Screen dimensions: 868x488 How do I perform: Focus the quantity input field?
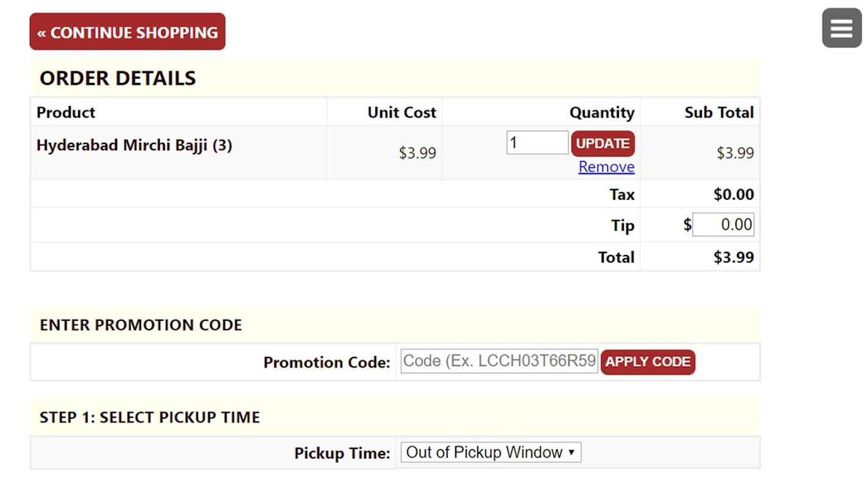[x=537, y=143]
